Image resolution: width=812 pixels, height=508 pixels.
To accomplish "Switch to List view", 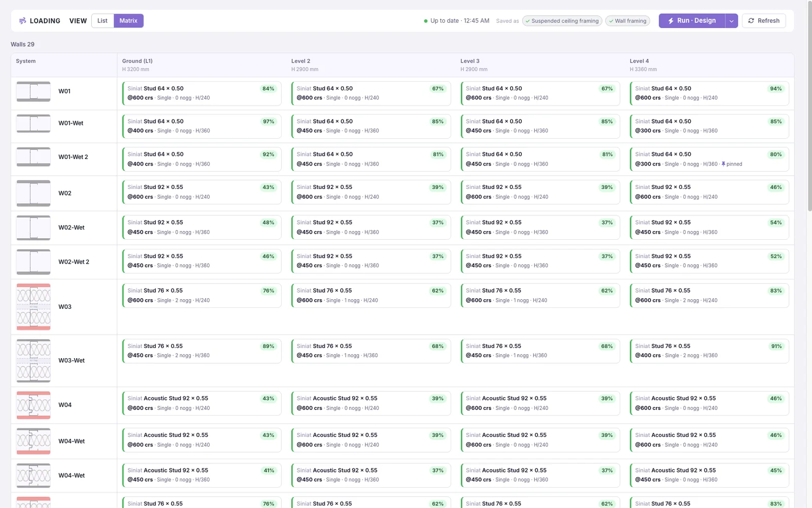I will coord(103,21).
